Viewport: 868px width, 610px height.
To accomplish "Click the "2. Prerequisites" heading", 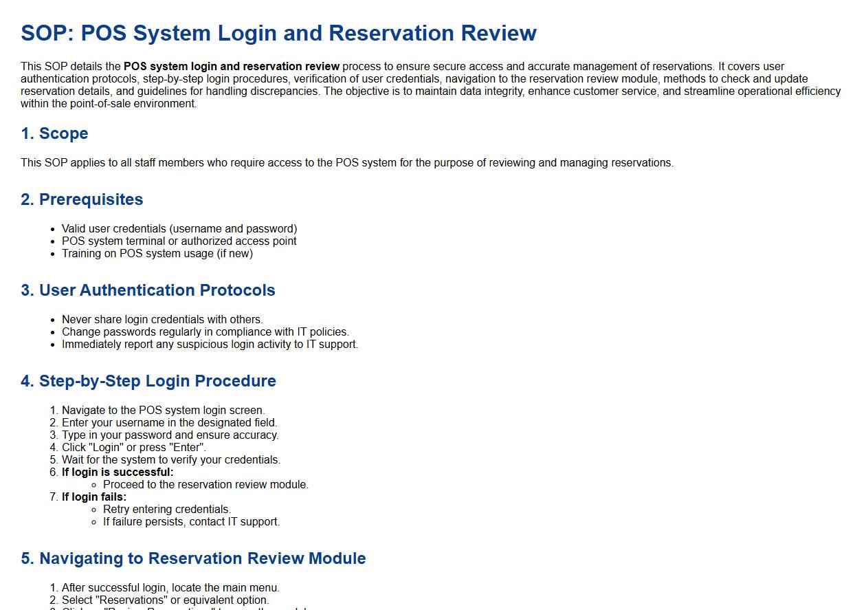I will pyautogui.click(x=82, y=199).
